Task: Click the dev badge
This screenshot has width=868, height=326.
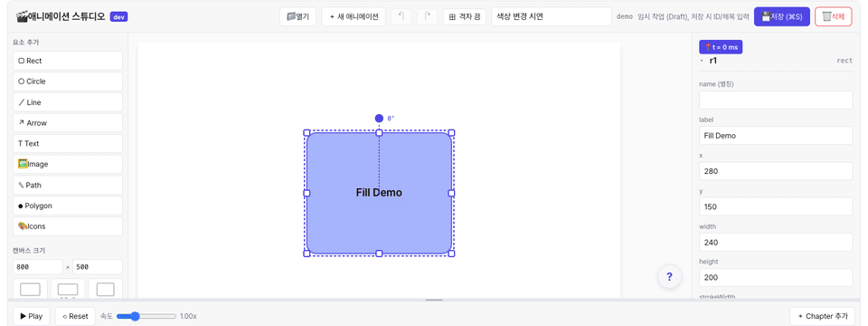Action: (119, 16)
